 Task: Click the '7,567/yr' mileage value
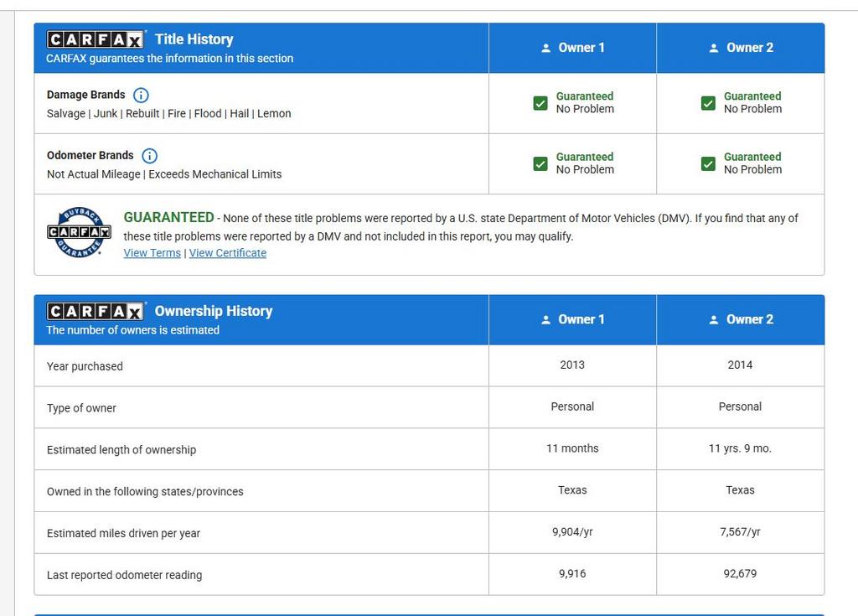click(x=740, y=531)
